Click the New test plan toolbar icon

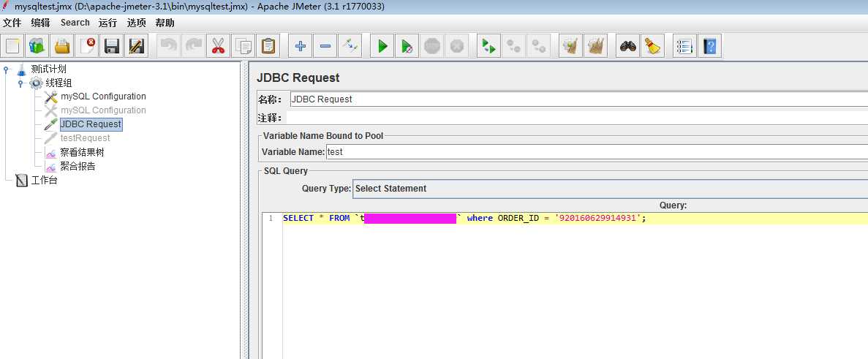point(13,46)
